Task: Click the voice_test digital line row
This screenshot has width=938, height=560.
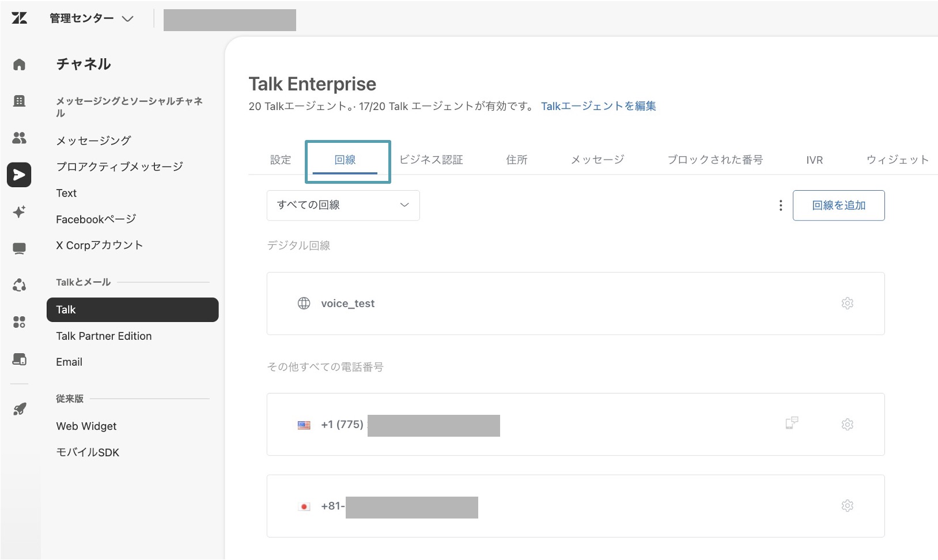Action: [575, 304]
